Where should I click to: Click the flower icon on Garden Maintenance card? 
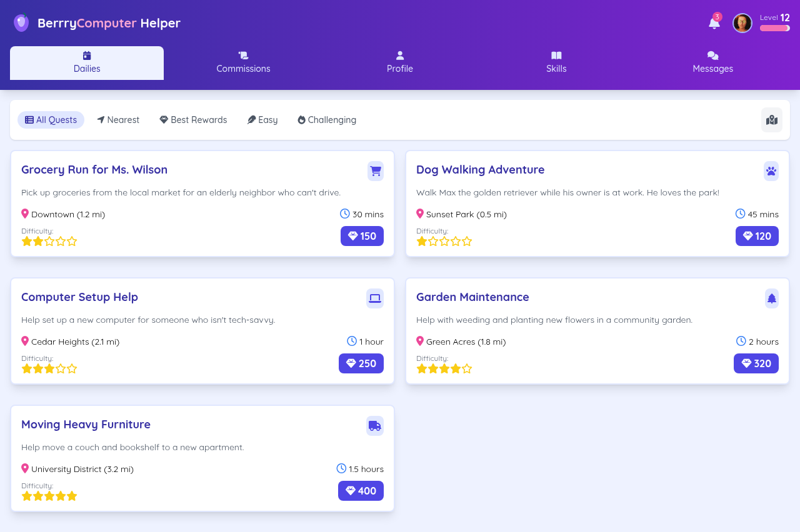pos(771,298)
